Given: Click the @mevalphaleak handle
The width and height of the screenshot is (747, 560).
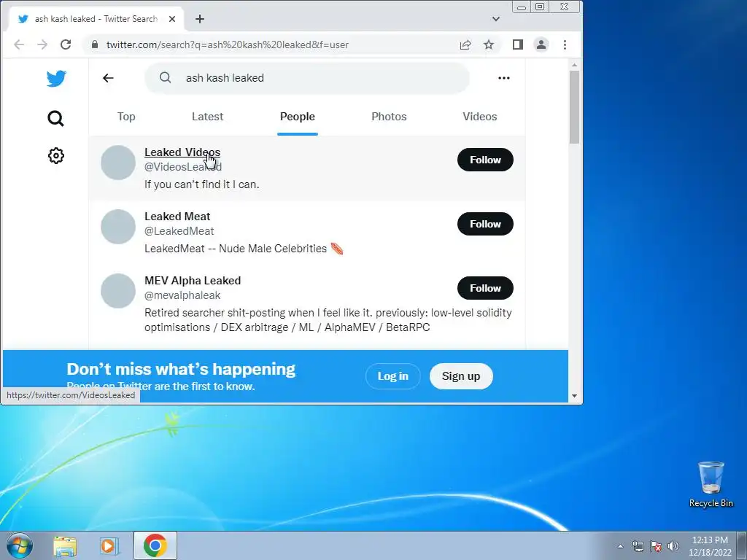Looking at the screenshot, I should pyautogui.click(x=182, y=295).
